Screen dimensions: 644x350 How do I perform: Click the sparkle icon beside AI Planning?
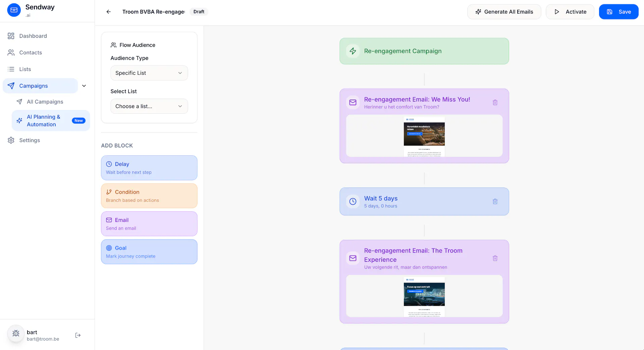[x=19, y=121]
